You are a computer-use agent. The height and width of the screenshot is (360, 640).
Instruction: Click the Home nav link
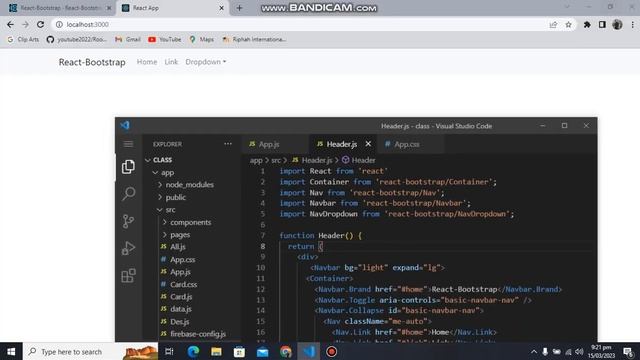[x=147, y=62]
